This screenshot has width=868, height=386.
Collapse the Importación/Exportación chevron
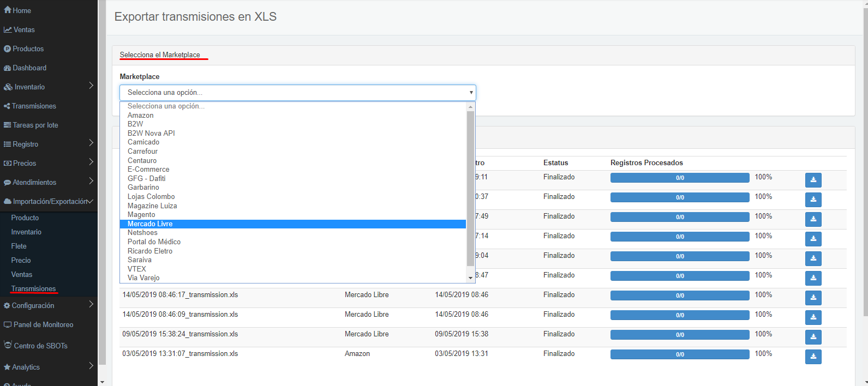coord(91,201)
